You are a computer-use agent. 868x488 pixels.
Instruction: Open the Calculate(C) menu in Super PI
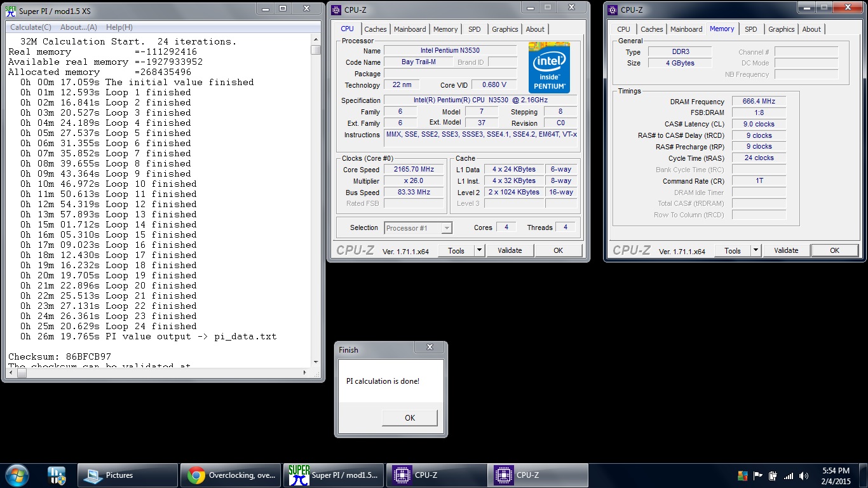tap(31, 27)
